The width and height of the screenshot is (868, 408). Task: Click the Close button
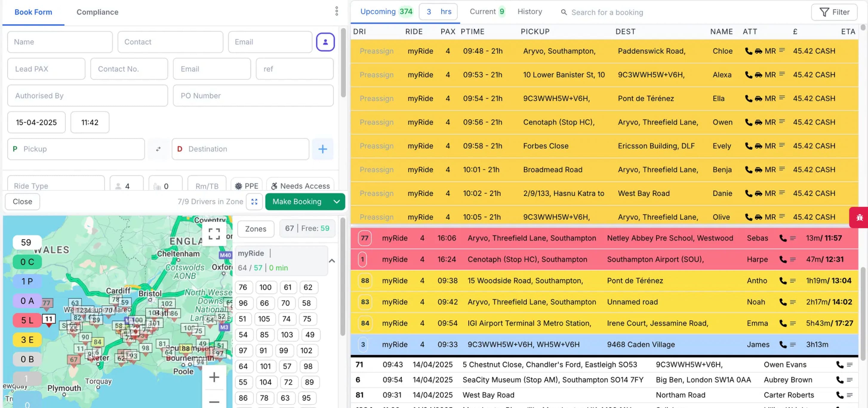click(23, 202)
